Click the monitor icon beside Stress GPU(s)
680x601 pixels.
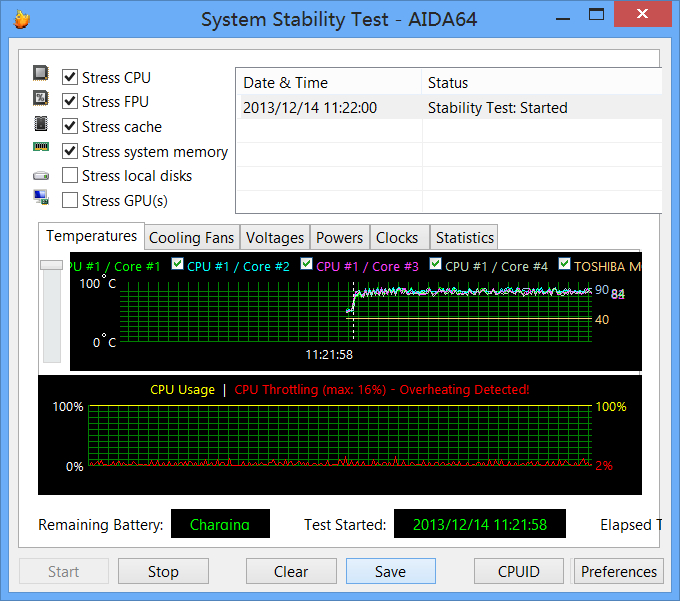(x=41, y=197)
